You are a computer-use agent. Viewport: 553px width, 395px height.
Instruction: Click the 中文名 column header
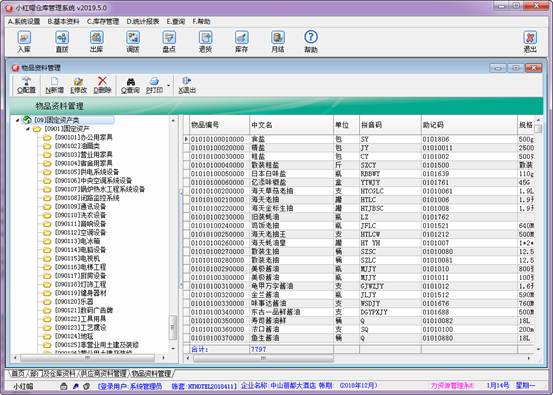click(x=292, y=125)
